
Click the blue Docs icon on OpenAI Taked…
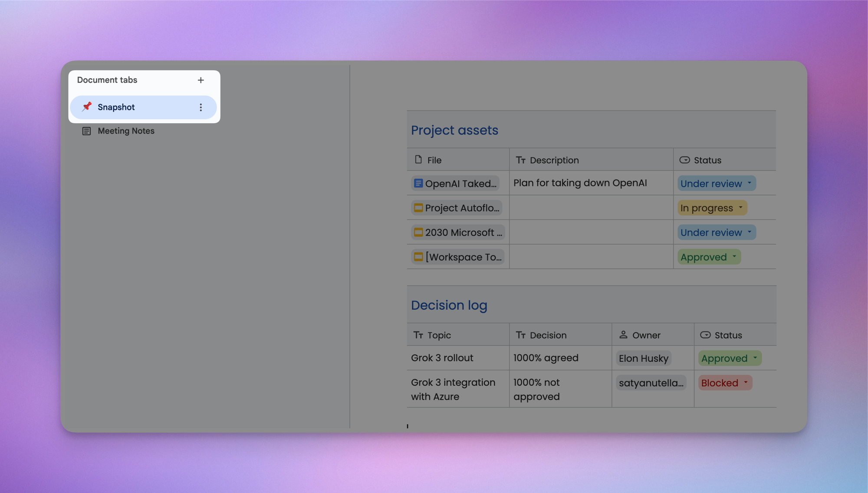pyautogui.click(x=418, y=183)
